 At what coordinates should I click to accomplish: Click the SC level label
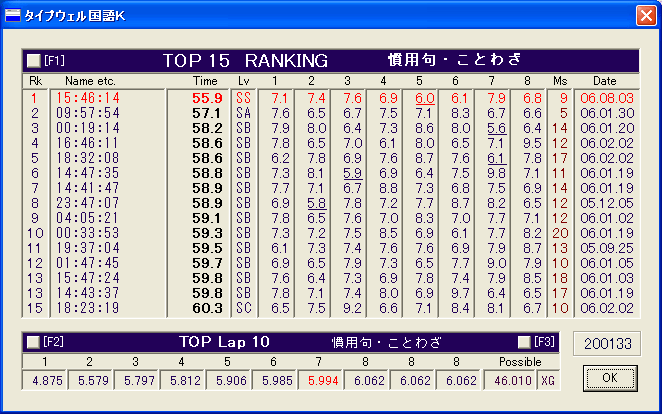pos(244,308)
